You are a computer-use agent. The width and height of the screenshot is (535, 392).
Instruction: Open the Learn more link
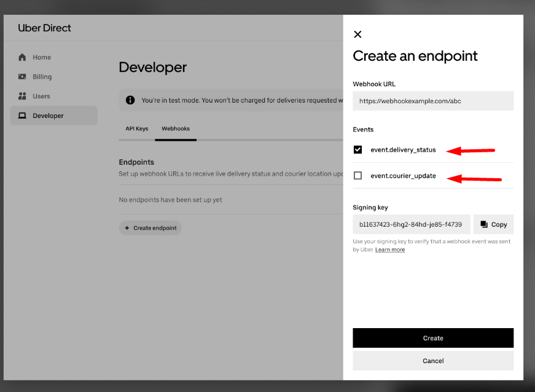point(390,249)
